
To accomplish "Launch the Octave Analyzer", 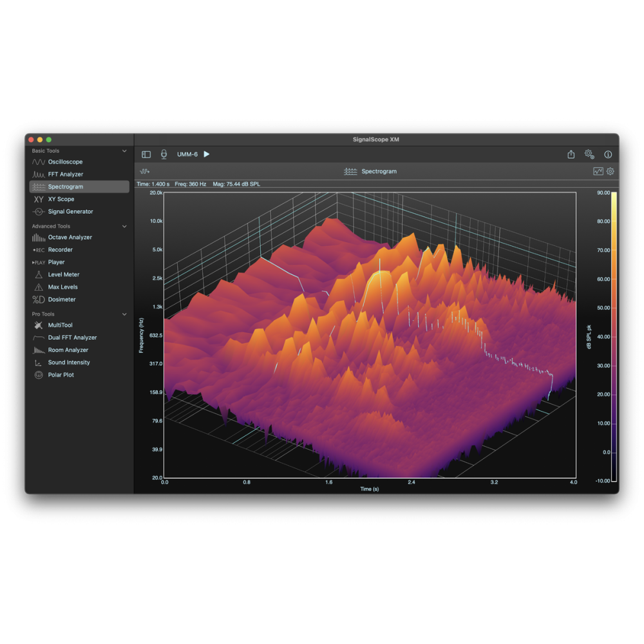I will [x=70, y=238].
